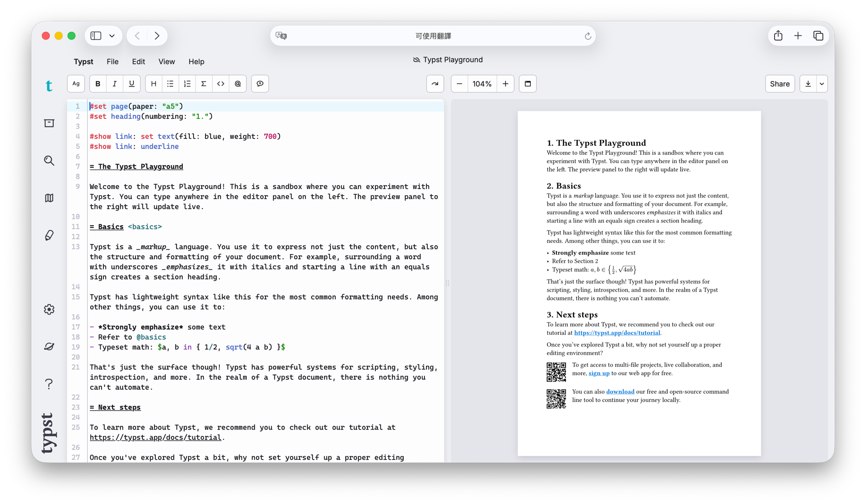Click the first QR code in preview
The image size is (866, 504).
556,372
